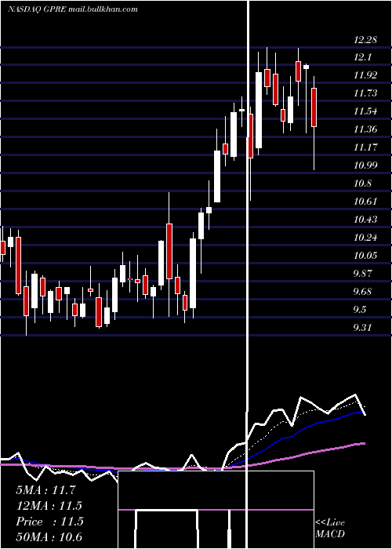Click the 'Price : 11.5' readout
The width and height of the screenshot is (392, 549).
coord(49,522)
